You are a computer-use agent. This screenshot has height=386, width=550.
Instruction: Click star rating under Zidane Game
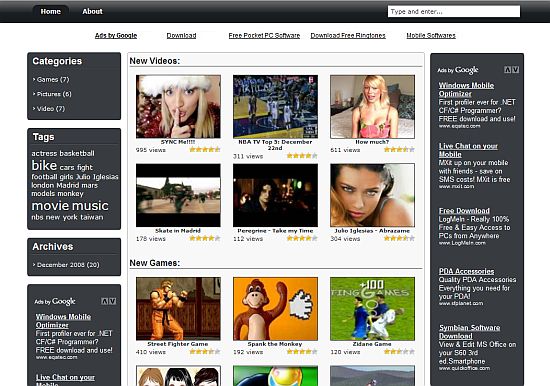(x=399, y=352)
